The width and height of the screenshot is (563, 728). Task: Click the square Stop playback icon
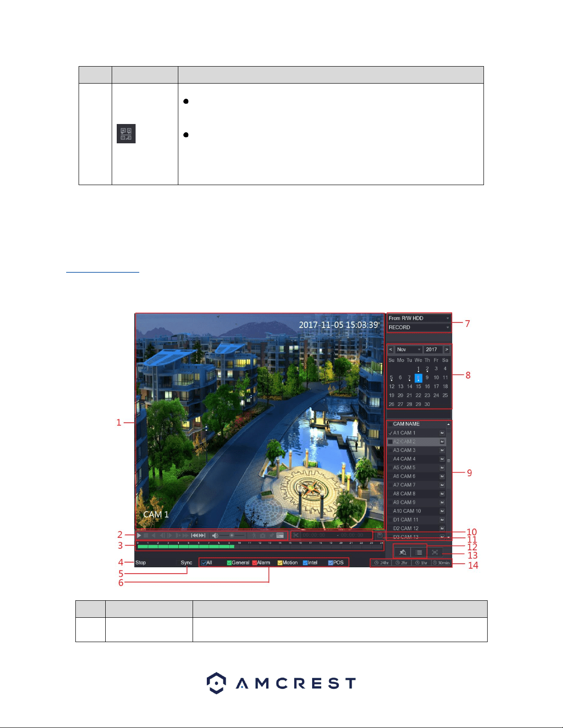tap(146, 536)
